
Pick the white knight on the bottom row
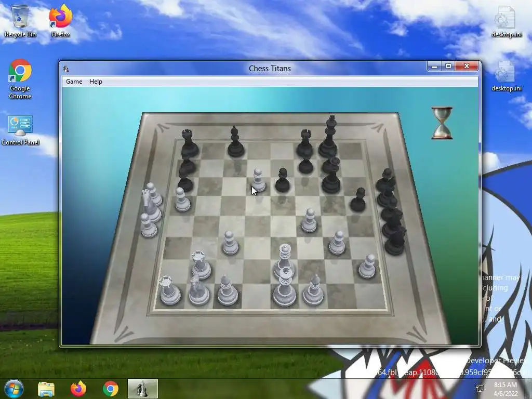pyautogui.click(x=198, y=290)
